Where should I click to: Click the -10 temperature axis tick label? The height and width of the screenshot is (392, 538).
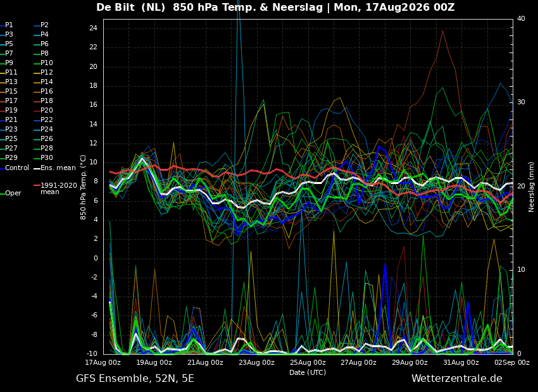[x=92, y=353]
